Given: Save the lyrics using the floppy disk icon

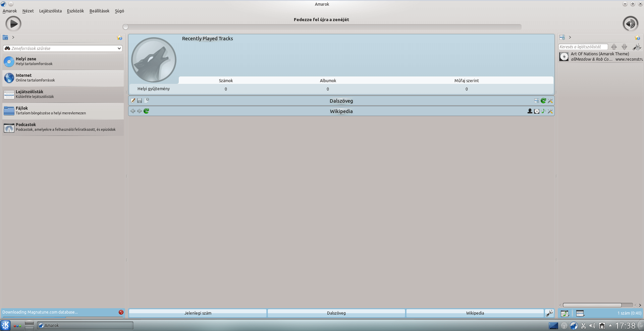Looking at the screenshot, I should pyautogui.click(x=140, y=101).
